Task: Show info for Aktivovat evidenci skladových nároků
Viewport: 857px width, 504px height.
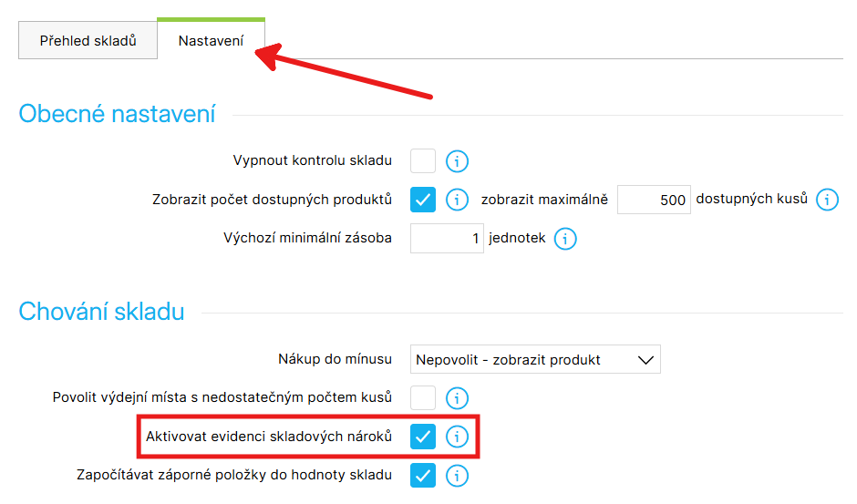Action: [x=457, y=437]
